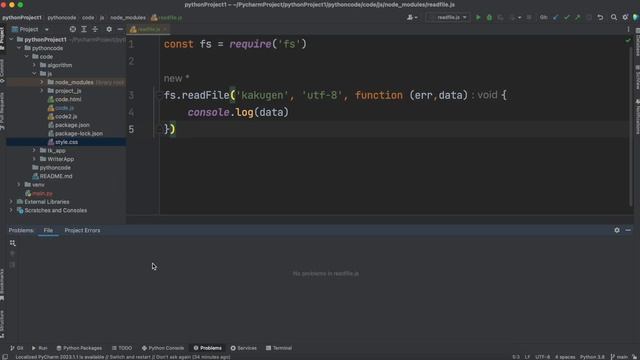Open Problems panel settings gear
The height and width of the screenshot is (360, 640).
coord(617,231)
